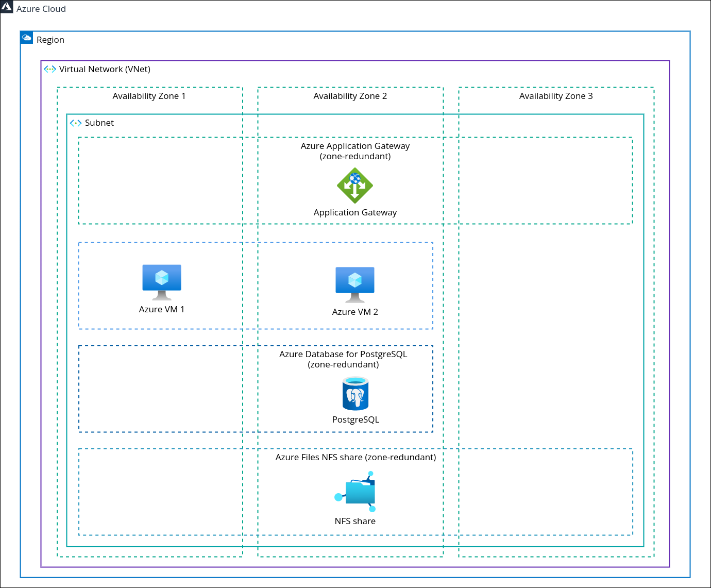Click the 'Application Gateway' caption
Image resolution: width=711 pixels, height=588 pixels.
pos(355,212)
